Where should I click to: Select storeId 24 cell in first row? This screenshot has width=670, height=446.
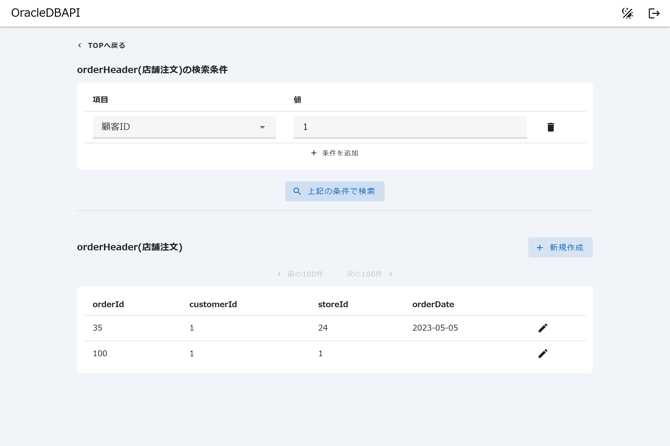tap(323, 328)
